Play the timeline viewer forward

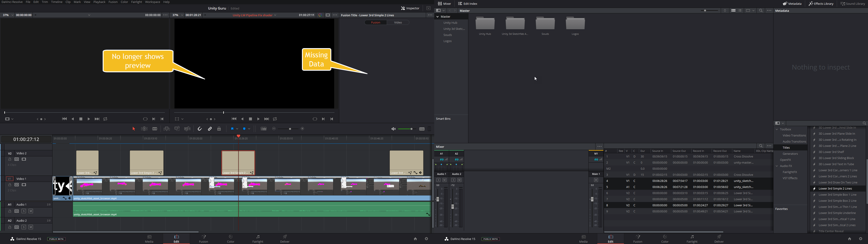[259, 119]
